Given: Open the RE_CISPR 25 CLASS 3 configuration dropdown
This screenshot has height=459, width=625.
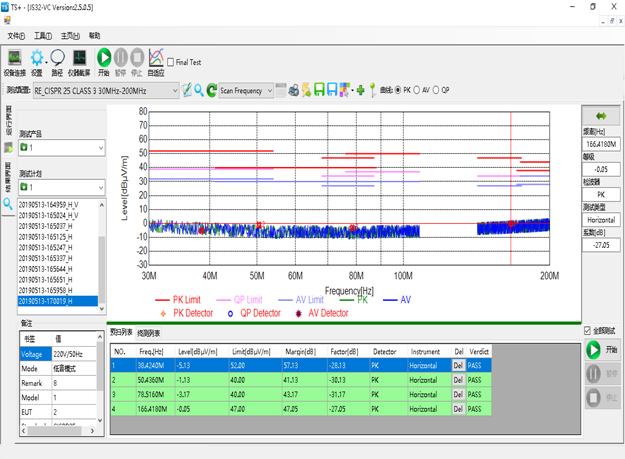Looking at the screenshot, I should [174, 90].
